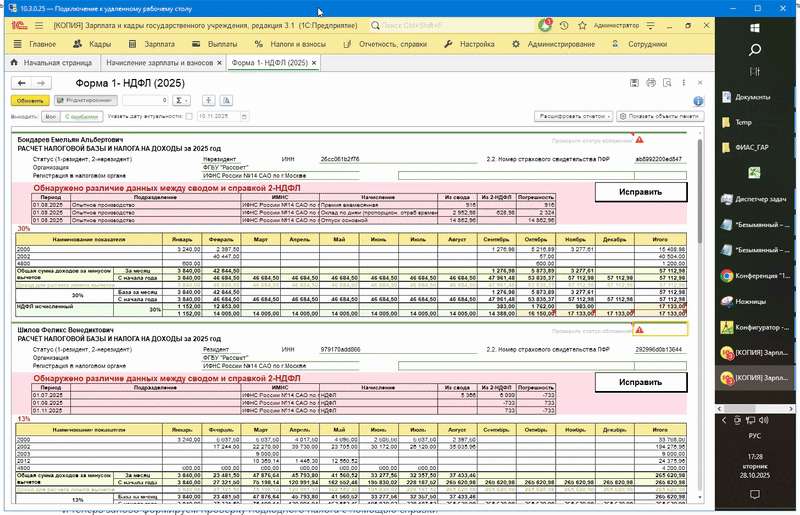Click the Редактирование button
The height and width of the screenshot is (515, 800).
coord(86,101)
